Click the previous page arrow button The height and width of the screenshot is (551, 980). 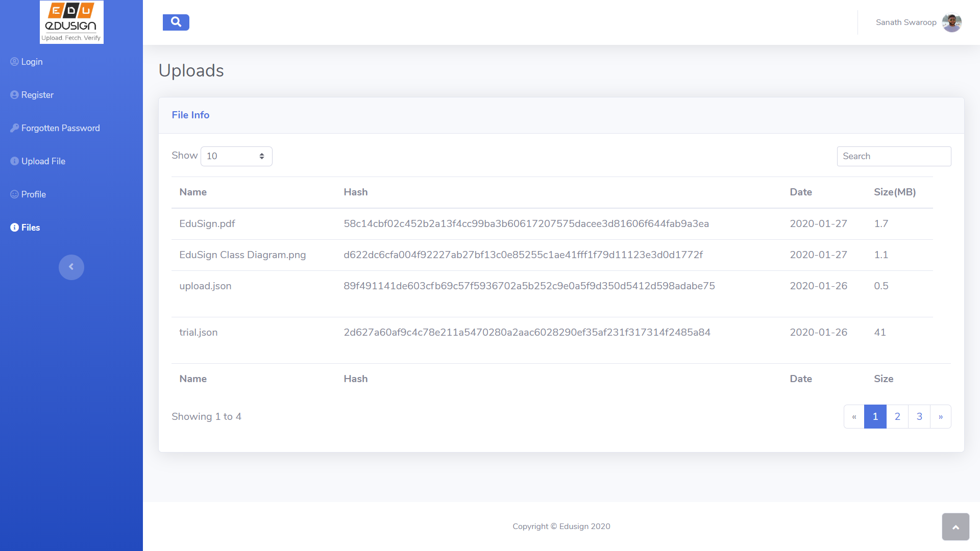854,416
